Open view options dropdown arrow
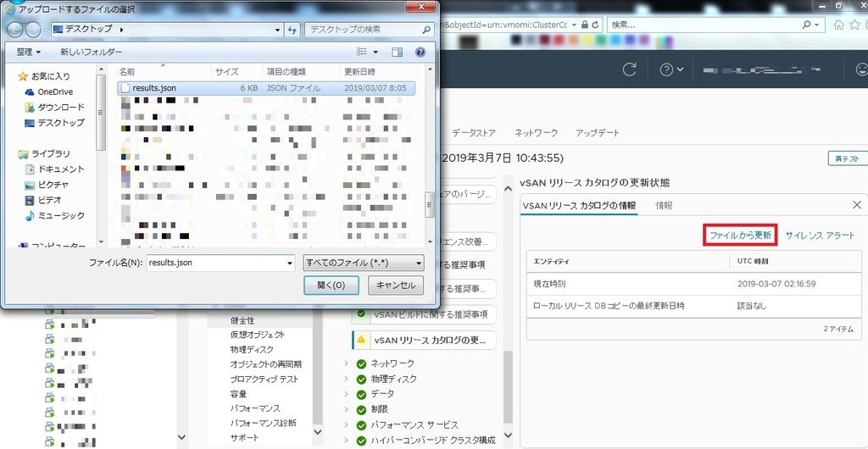Screen dimensions: 868x449 point(376,52)
